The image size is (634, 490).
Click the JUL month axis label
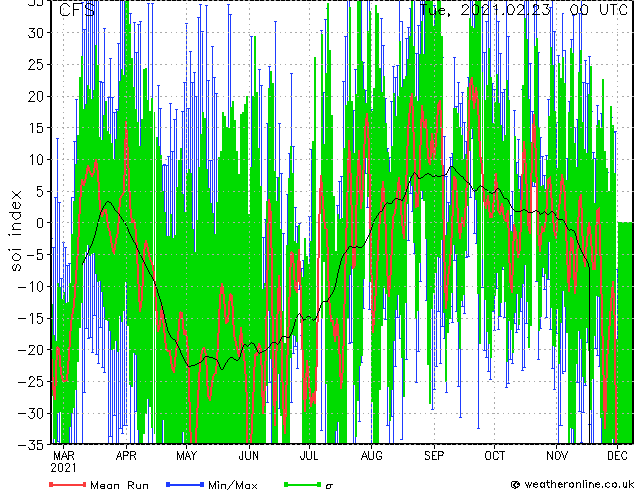point(309,456)
